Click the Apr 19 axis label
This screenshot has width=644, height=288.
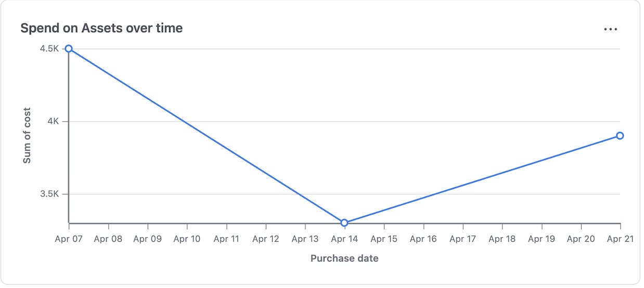click(x=542, y=239)
